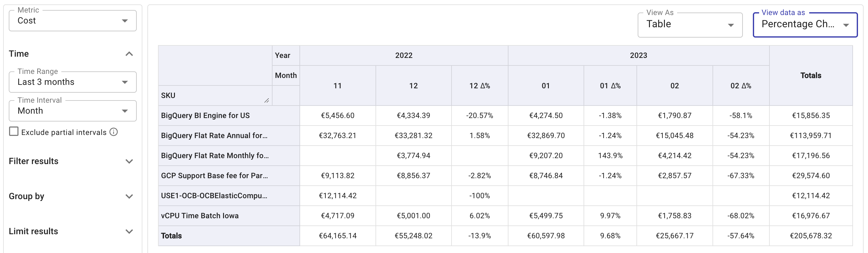This screenshot has width=868, height=253.
Task: Open the Time Interval dropdown
Action: click(73, 111)
